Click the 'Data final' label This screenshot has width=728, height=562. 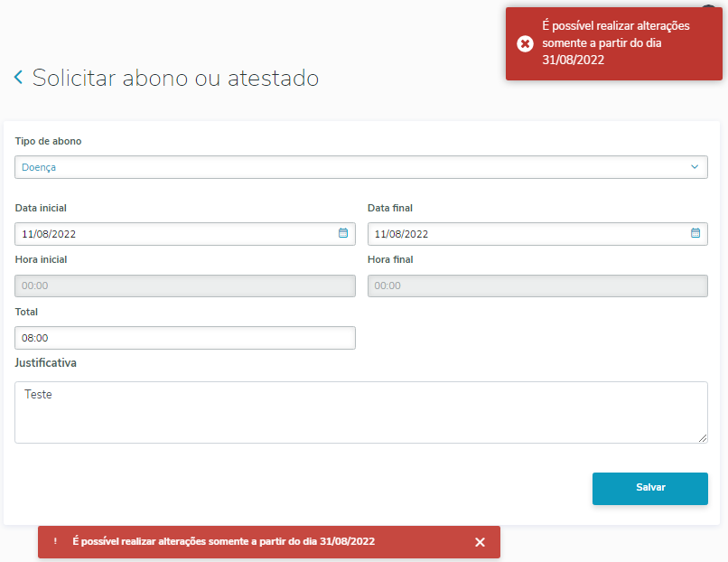pos(390,208)
